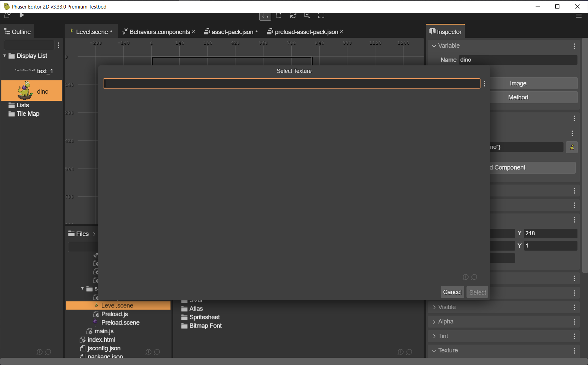This screenshot has height=365, width=588.
Task: Select the Translate tool in the toolbar
Action: point(265,16)
